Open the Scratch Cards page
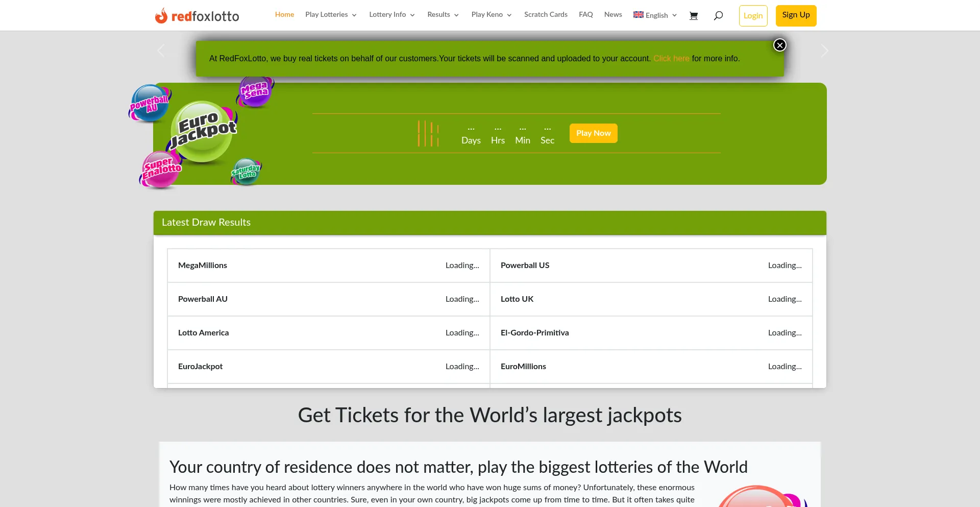This screenshot has height=507, width=980. (x=546, y=15)
